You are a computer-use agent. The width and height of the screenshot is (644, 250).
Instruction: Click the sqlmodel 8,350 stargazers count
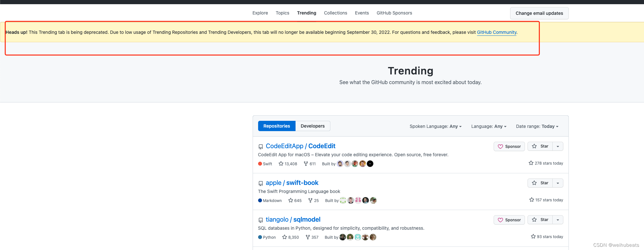(x=290, y=237)
